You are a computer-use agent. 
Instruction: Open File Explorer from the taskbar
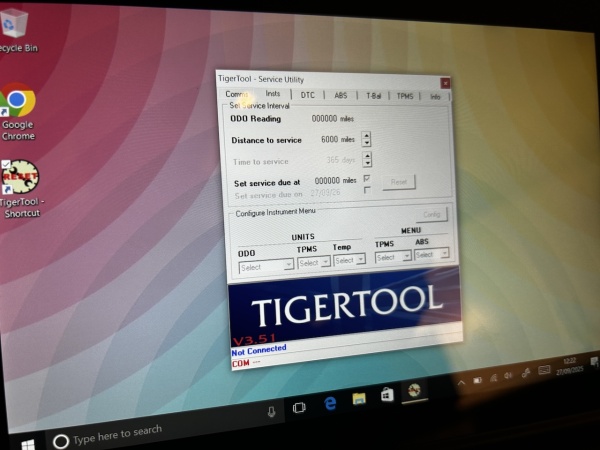(x=358, y=399)
